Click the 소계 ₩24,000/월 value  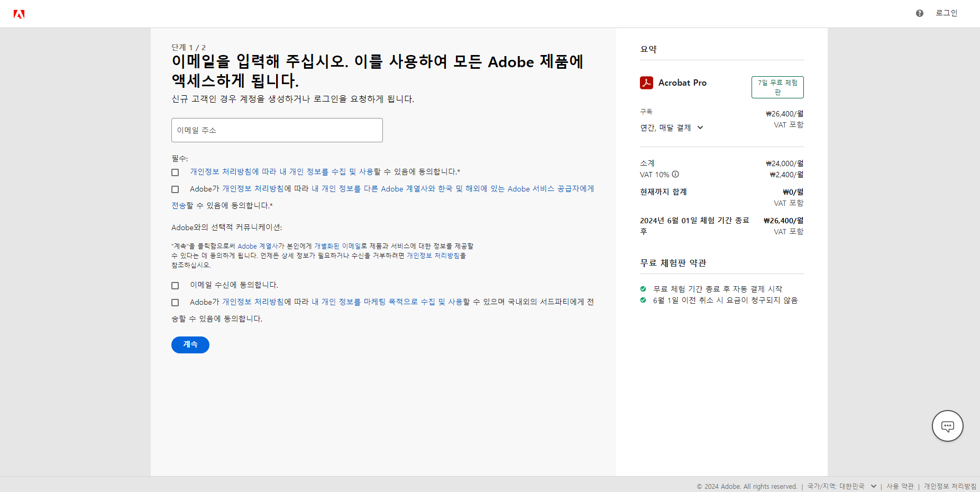pos(784,163)
